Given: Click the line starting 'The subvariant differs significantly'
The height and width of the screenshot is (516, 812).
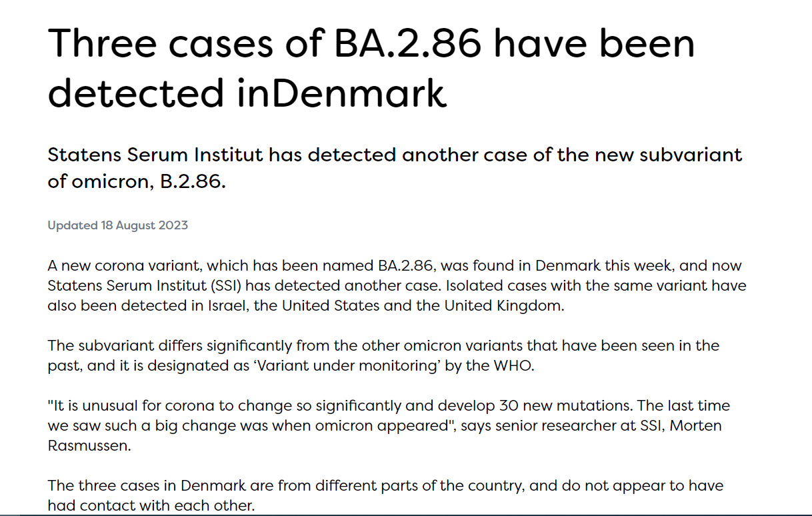Looking at the screenshot, I should pyautogui.click(x=383, y=346).
